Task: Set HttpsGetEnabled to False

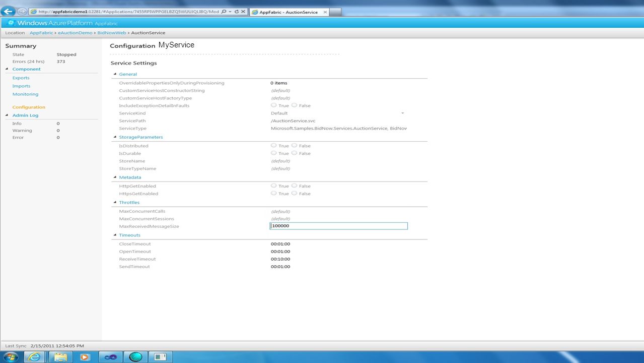Action: (294, 193)
